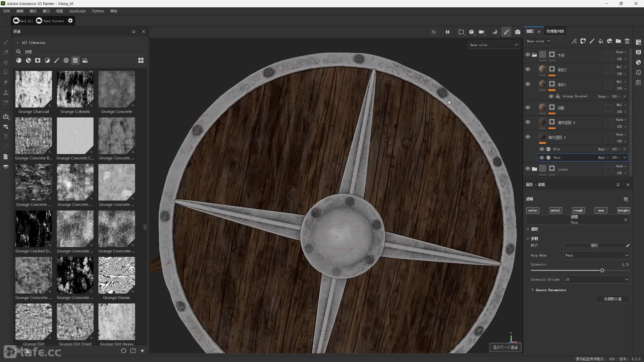Delete selected layer trash icon
This screenshot has width=644, height=362.
point(627,41)
